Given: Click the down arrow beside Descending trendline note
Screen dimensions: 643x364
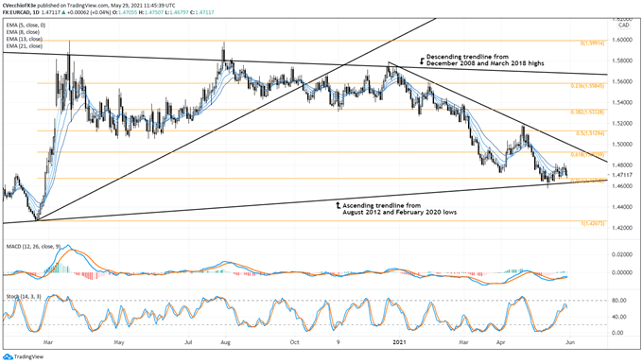Looking at the screenshot, I should pyautogui.click(x=422, y=61).
